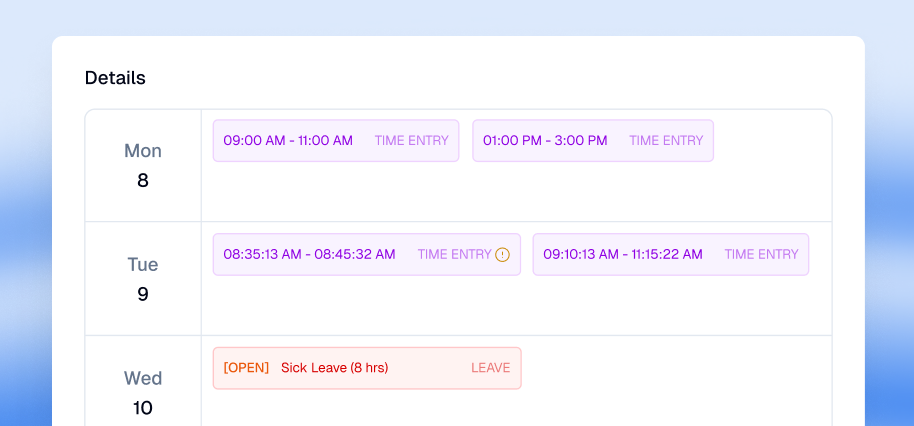Click the LEAVE label on Wednesday's entry
This screenshot has height=426, width=914.
pyautogui.click(x=491, y=368)
